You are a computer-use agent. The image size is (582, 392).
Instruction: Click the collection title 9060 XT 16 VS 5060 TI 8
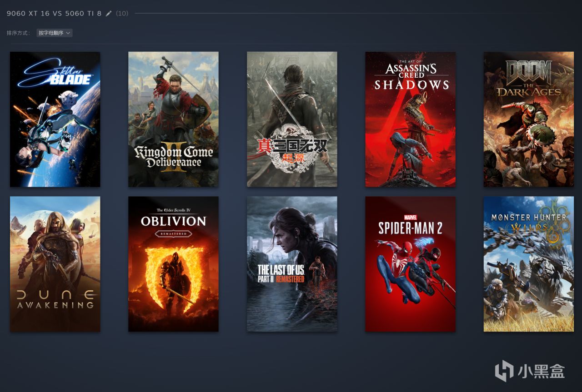pyautogui.click(x=54, y=14)
